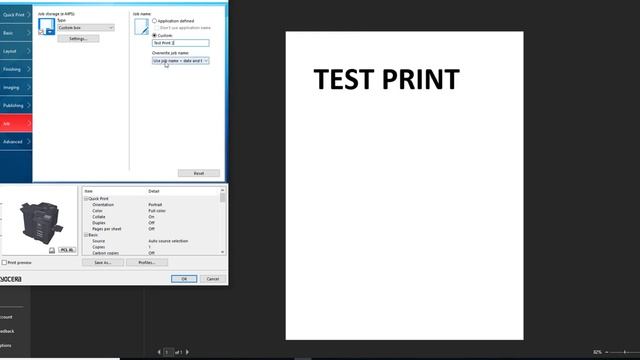This screenshot has width=640, height=360.
Task: Click the printer device image
Action: 41,222
